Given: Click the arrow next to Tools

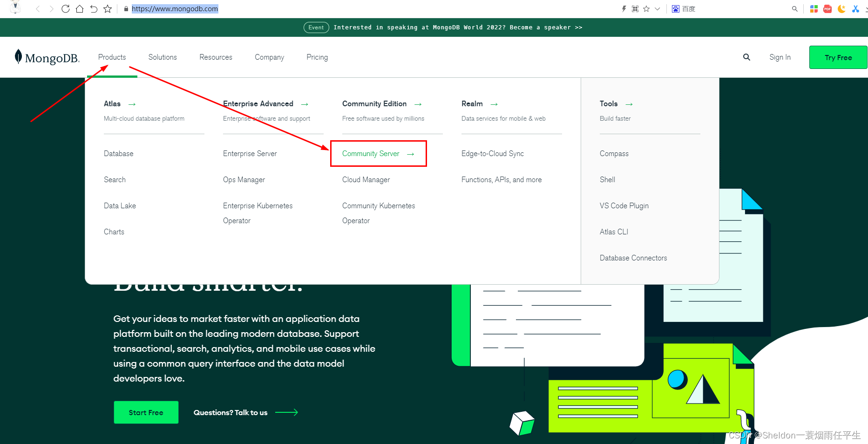Looking at the screenshot, I should [x=629, y=104].
